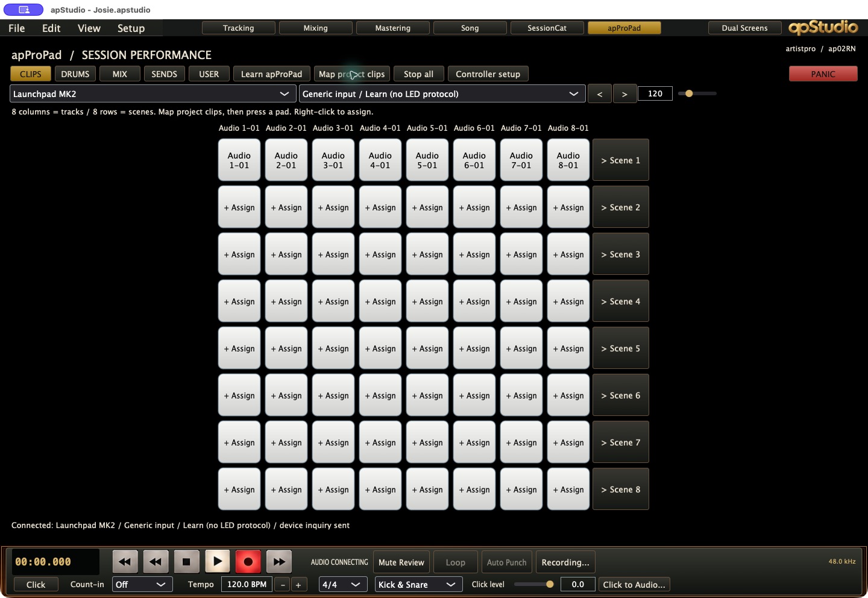868x598 pixels.
Task: Click the fast-forward transport button
Action: 278,562
